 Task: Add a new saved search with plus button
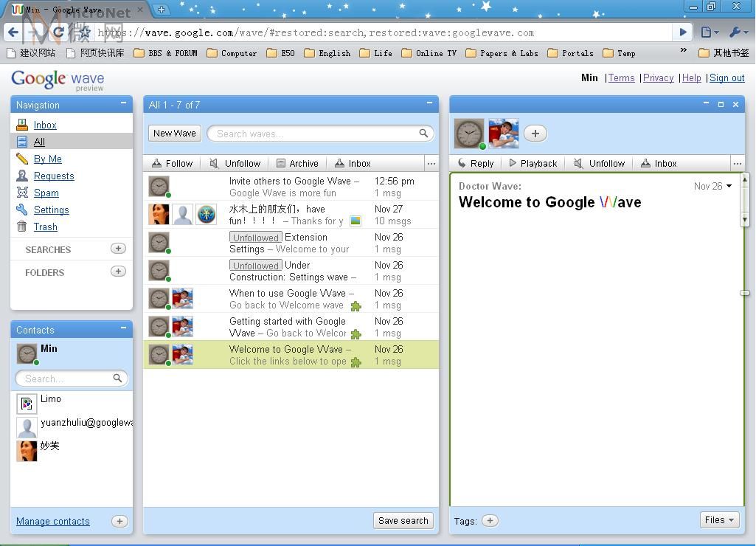pyautogui.click(x=118, y=249)
